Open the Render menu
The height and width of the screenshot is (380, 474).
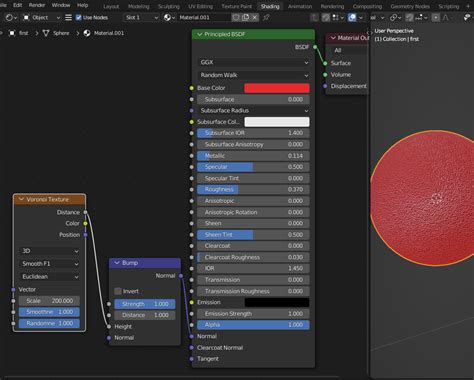click(x=37, y=5)
